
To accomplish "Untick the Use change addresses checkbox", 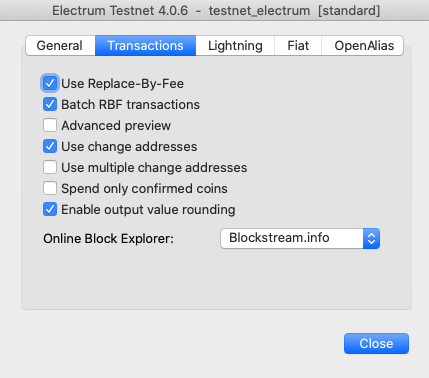I will [50, 146].
